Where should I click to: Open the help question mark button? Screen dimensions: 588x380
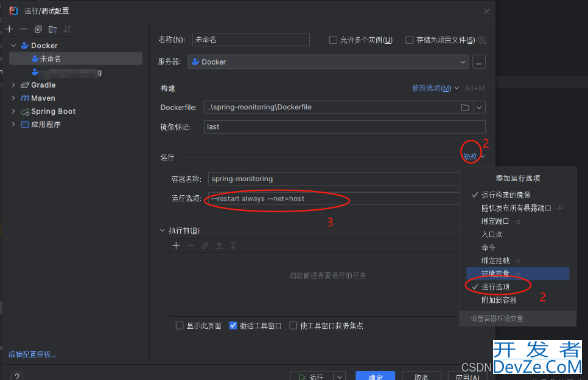pyautogui.click(x=17, y=376)
